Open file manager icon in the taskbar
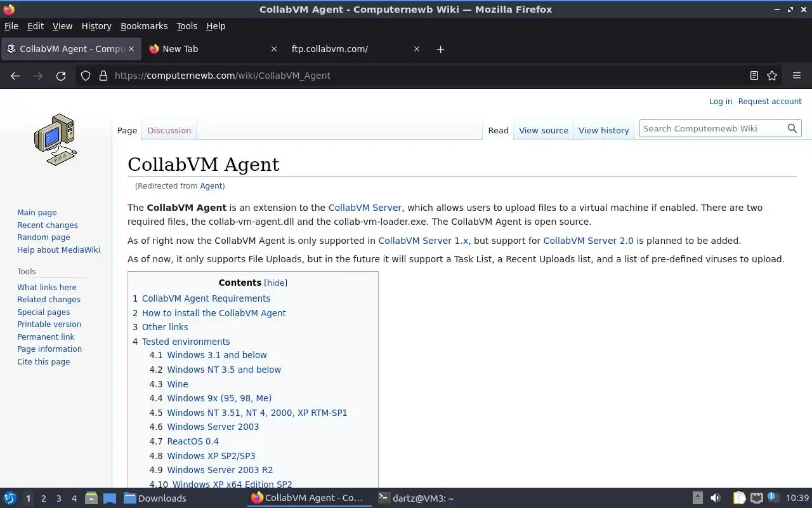 [x=91, y=498]
